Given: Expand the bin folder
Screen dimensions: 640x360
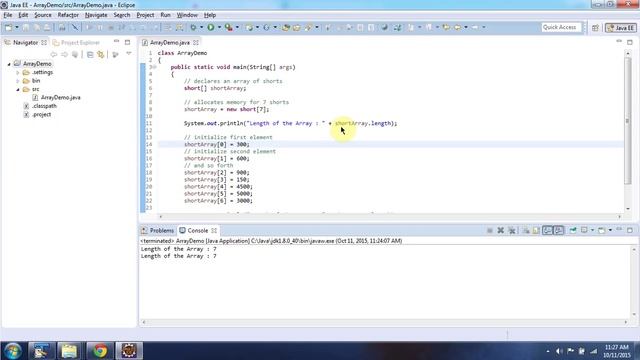Looking at the screenshot, I should pos(18,81).
